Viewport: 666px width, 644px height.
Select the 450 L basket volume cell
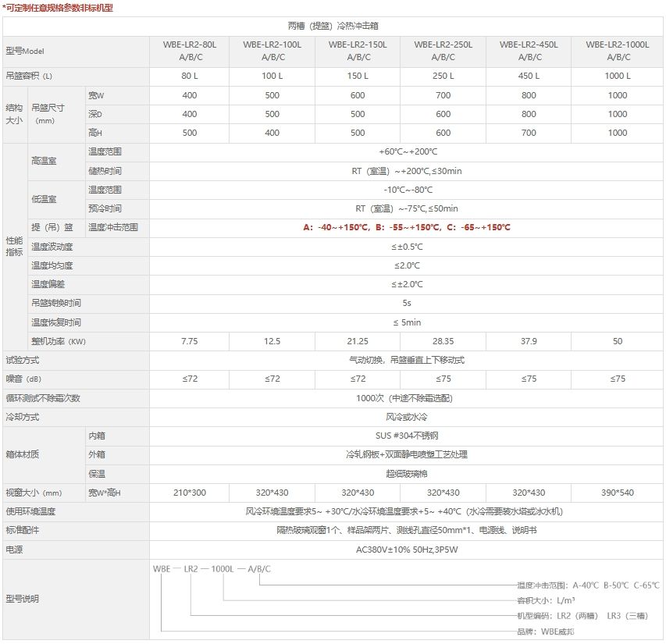coord(529,76)
